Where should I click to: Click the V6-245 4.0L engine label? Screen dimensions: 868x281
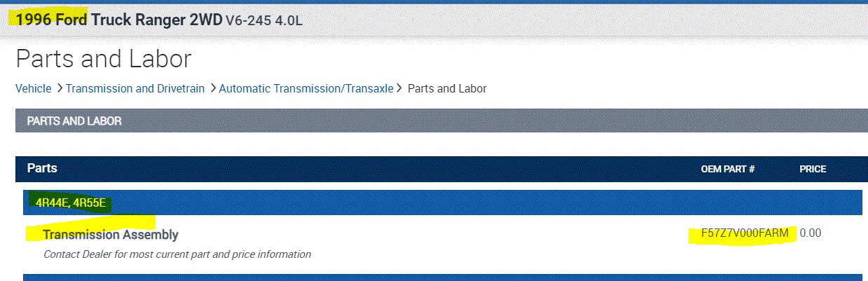tap(264, 20)
